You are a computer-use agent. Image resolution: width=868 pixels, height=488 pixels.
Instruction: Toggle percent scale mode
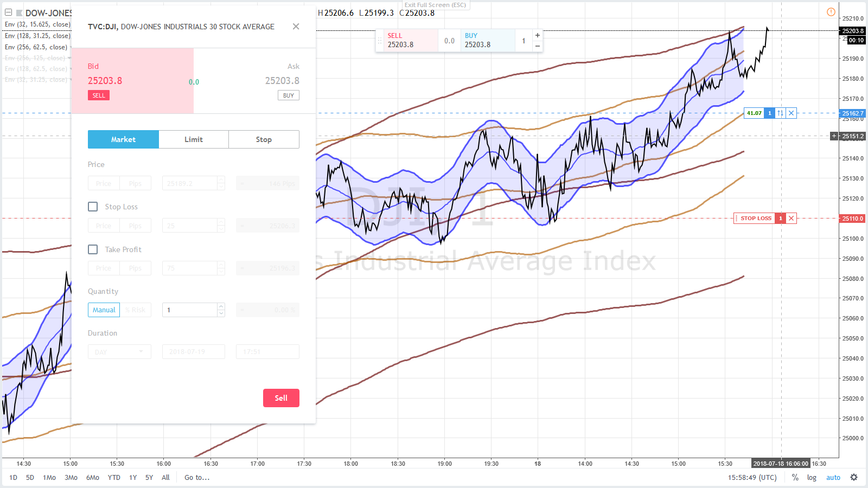795,478
